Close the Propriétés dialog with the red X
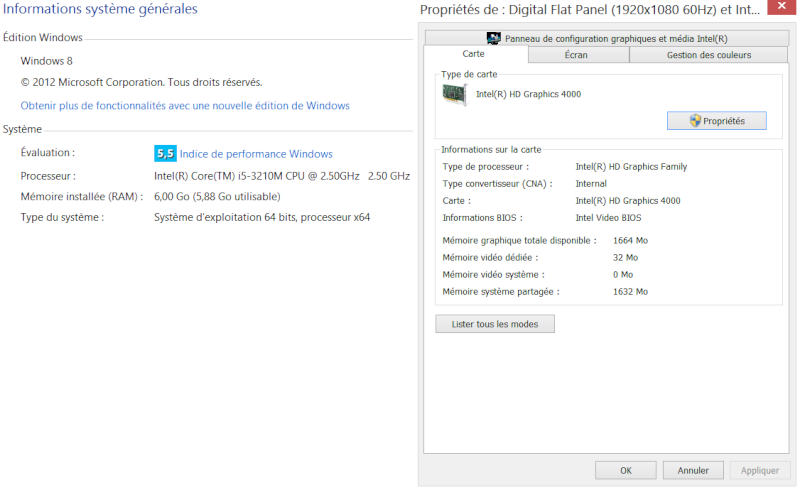This screenshot has height=490, width=800. [x=782, y=7]
